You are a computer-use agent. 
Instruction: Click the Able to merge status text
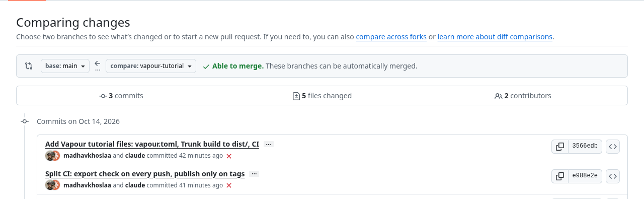237,66
